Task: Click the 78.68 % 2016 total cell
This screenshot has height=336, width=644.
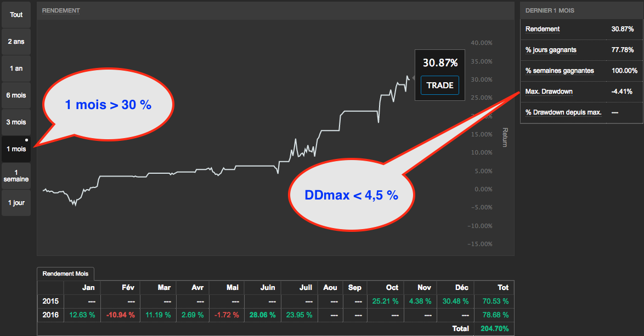Action: 495,315
